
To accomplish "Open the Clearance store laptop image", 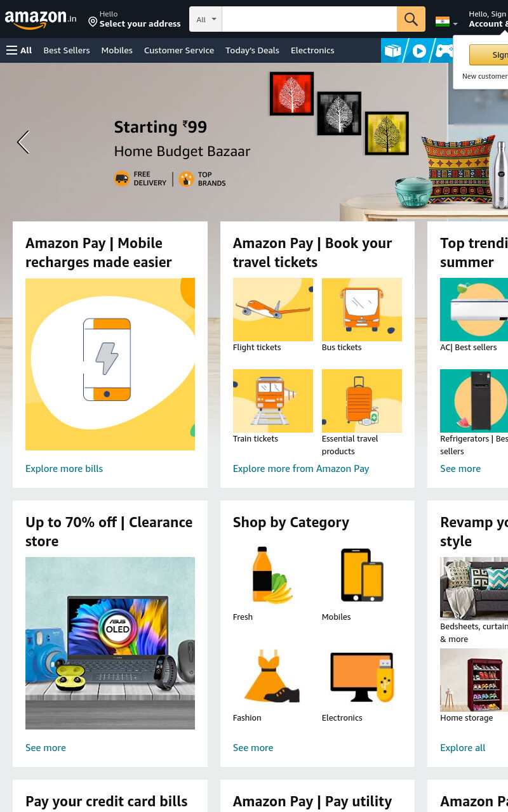I will coord(110,643).
